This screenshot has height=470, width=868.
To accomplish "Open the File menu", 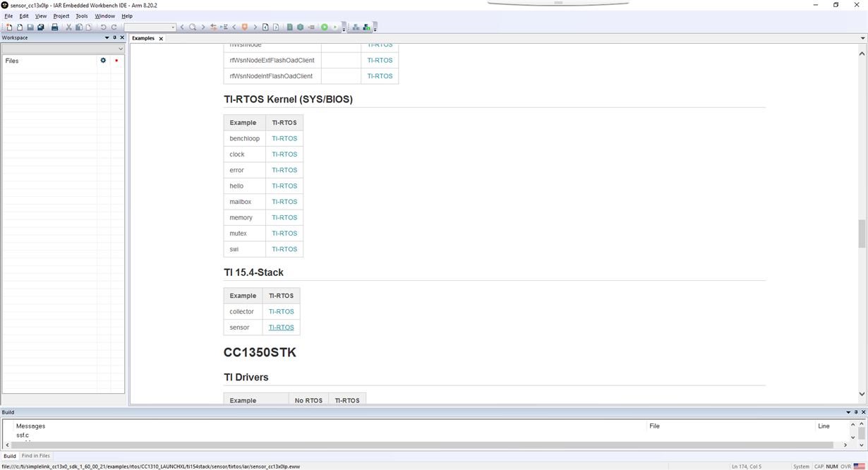I will point(8,16).
